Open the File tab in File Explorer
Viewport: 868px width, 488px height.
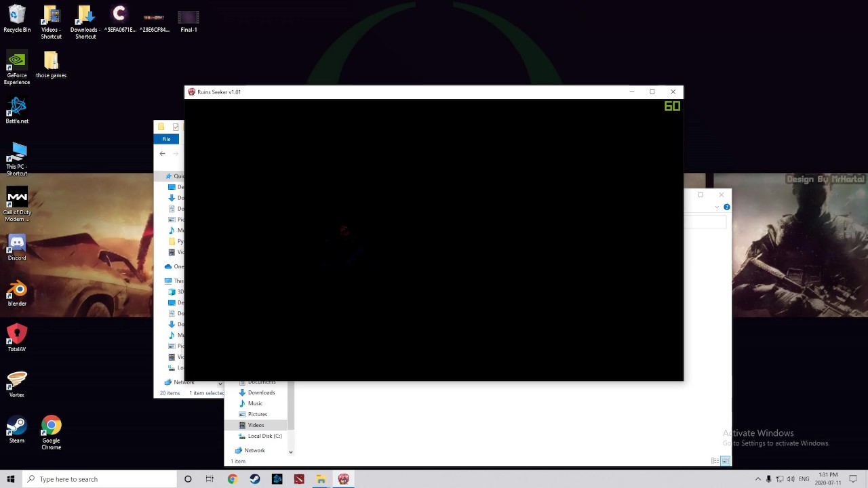click(x=166, y=139)
